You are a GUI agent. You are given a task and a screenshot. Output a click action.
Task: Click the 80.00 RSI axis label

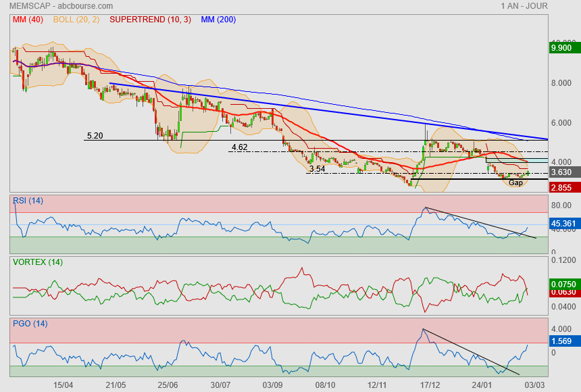[x=561, y=205]
